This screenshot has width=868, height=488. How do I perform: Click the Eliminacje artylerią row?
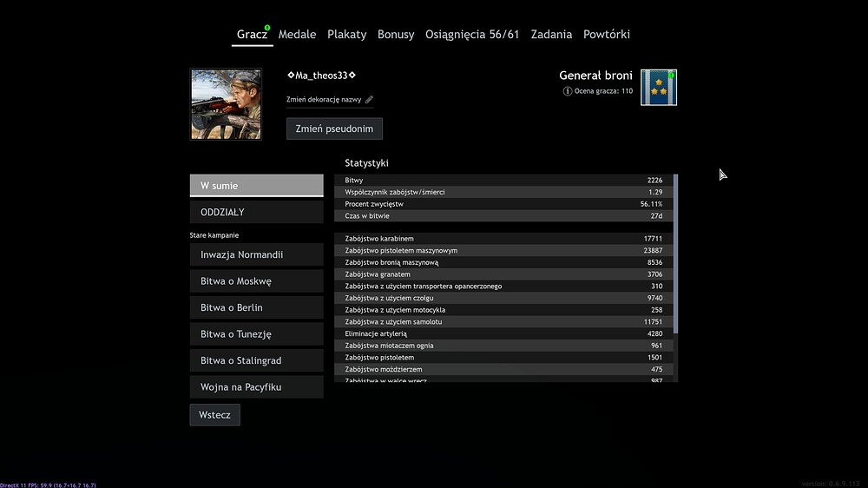pyautogui.click(x=503, y=334)
